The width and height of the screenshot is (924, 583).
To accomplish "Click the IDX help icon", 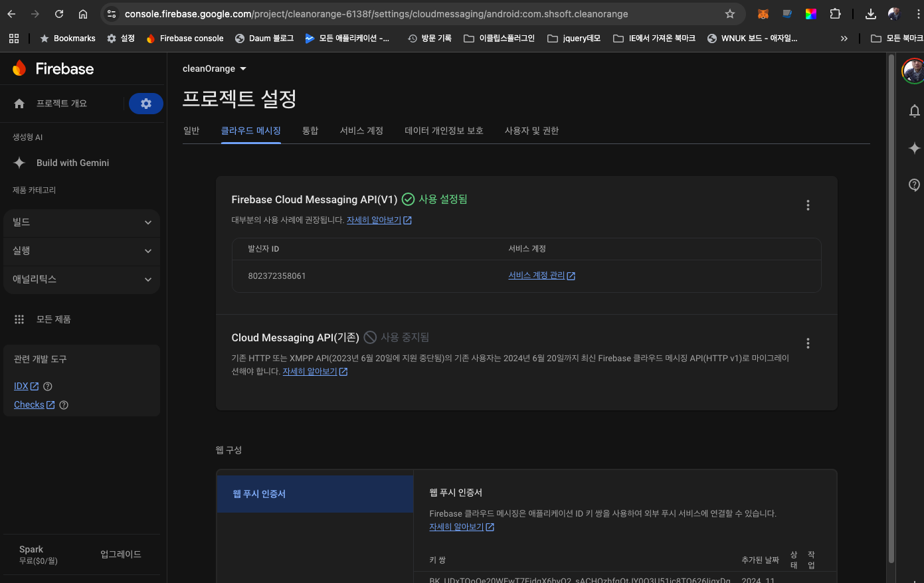I will [x=48, y=386].
